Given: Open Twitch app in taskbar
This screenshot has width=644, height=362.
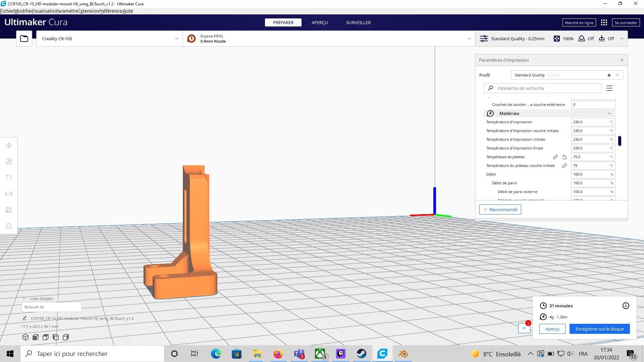Looking at the screenshot, I should 341,354.
